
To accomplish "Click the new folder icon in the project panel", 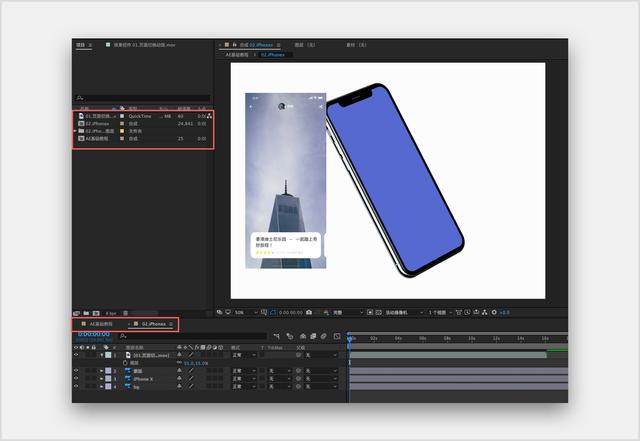I will 86,313.
